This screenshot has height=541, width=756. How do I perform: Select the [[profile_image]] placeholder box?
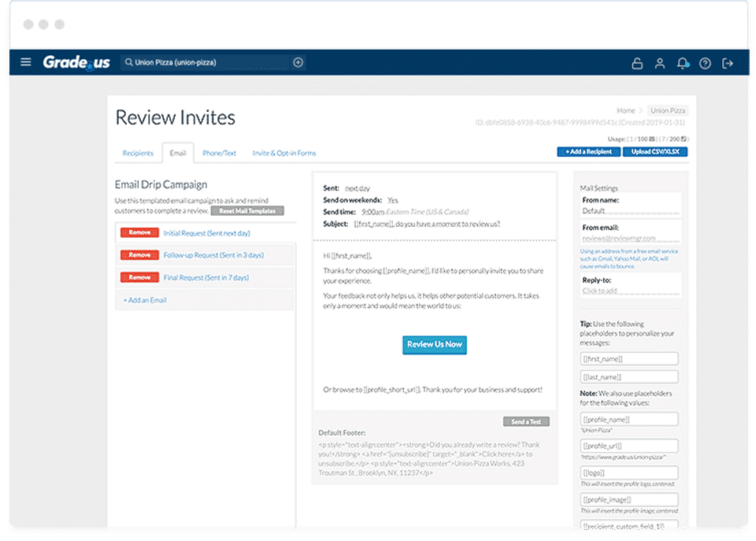point(629,499)
